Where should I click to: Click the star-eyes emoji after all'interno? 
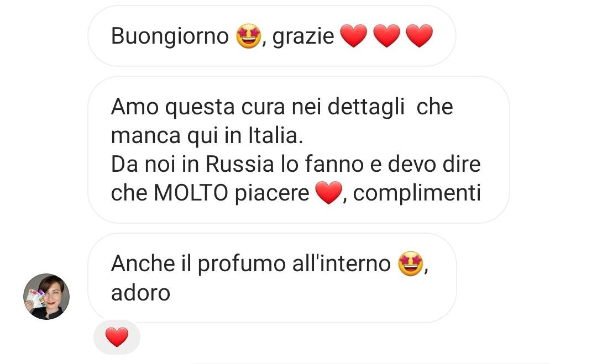pos(410,263)
